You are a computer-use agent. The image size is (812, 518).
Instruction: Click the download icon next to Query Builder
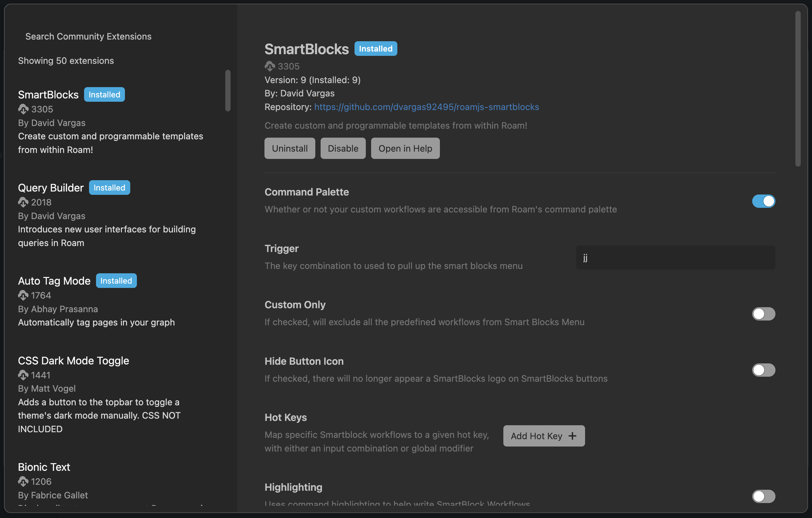[x=23, y=202]
